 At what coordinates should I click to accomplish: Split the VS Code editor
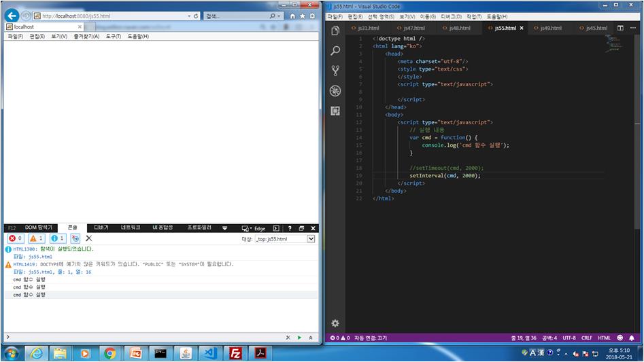(x=620, y=28)
